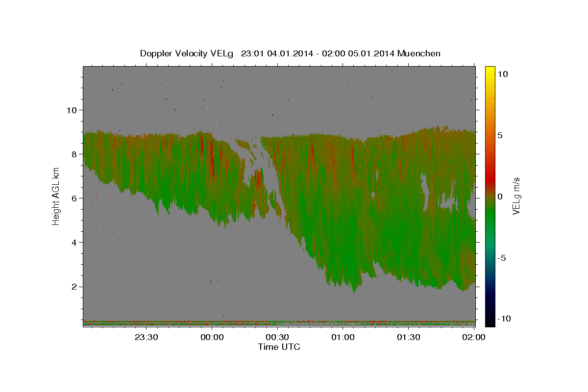Click the yellow top of the colorbar
The image size is (588, 392).
coord(490,71)
